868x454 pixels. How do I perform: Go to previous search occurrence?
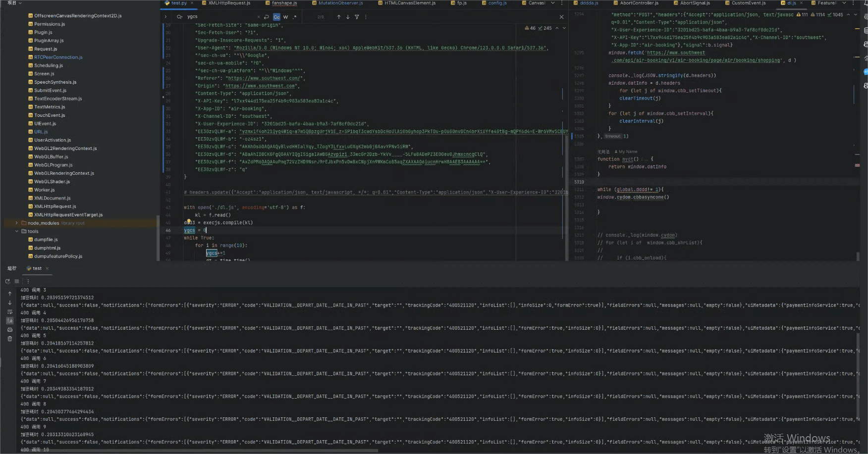[339, 17]
